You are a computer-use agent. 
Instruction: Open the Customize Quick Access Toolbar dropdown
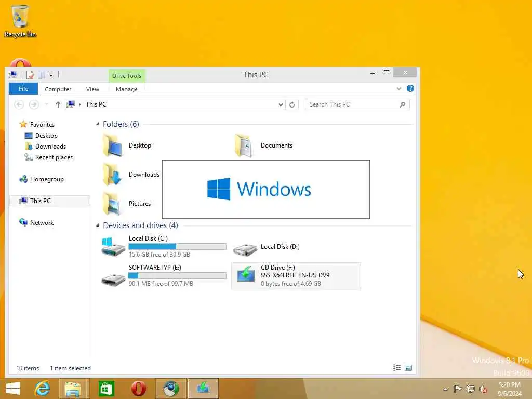click(x=51, y=75)
